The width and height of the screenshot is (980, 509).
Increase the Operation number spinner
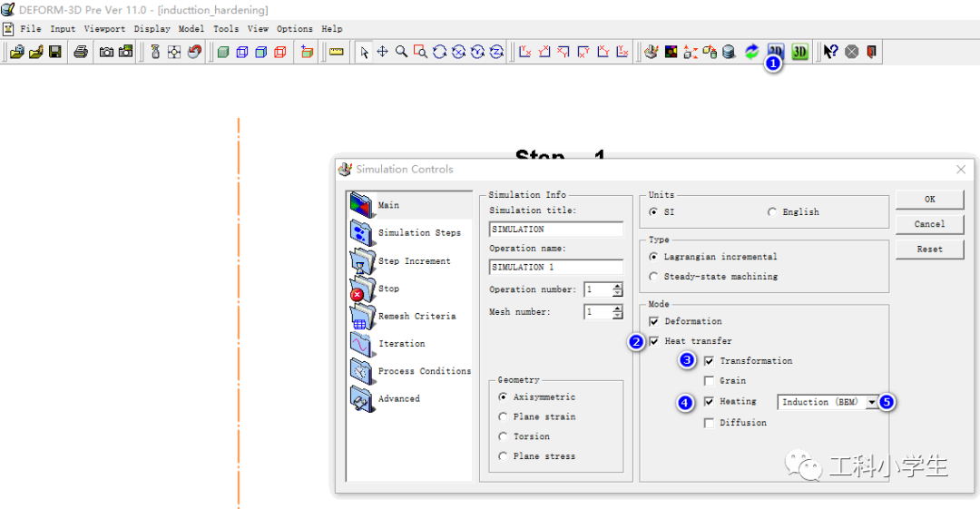618,286
